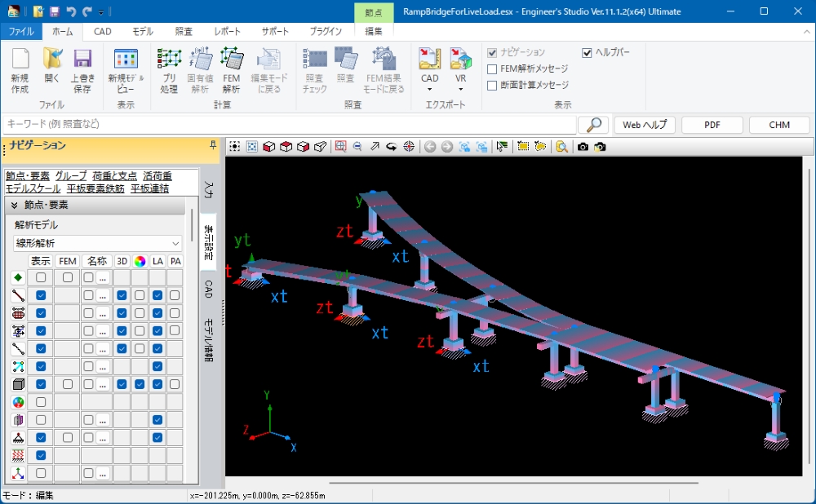816x504 pixels.
Task: Click the 上書き保存 save icon
Action: click(x=82, y=70)
